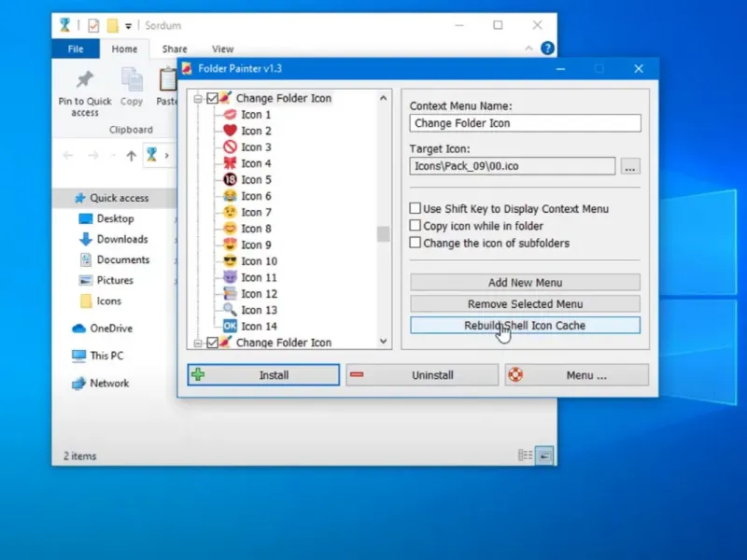
Task: Open the File menu in Explorer
Action: 76,49
